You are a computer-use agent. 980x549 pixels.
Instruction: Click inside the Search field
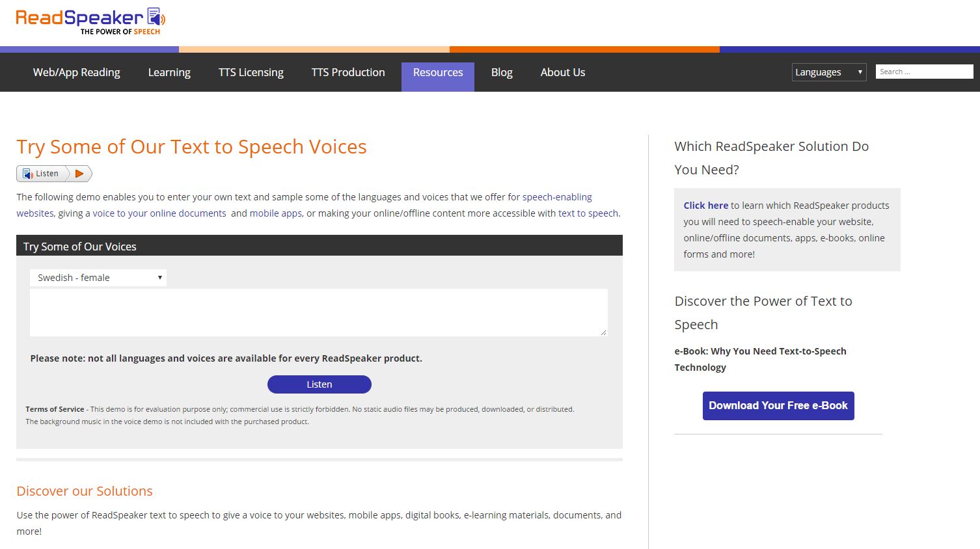click(x=924, y=72)
